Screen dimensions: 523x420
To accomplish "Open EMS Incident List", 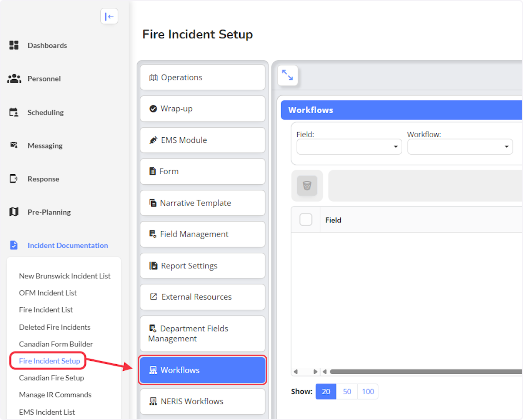I will click(x=47, y=412).
